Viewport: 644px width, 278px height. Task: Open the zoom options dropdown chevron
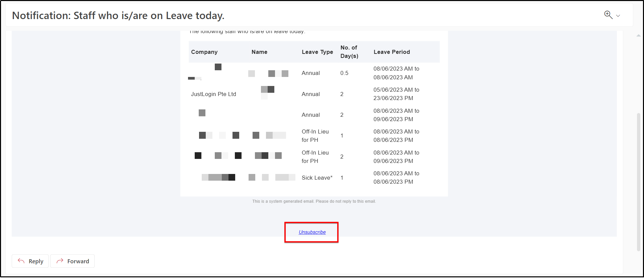tap(618, 16)
